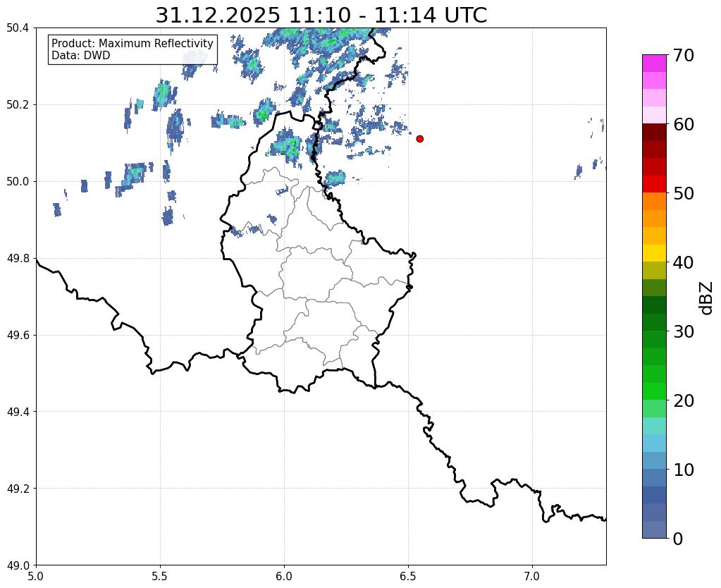Screen dimensions: 721x588
Task: Click the y-axis tick label '50.4'
Action: tap(18, 28)
